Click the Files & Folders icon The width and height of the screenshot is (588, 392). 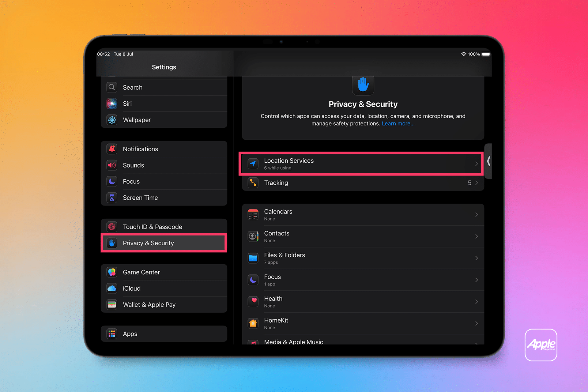click(253, 258)
